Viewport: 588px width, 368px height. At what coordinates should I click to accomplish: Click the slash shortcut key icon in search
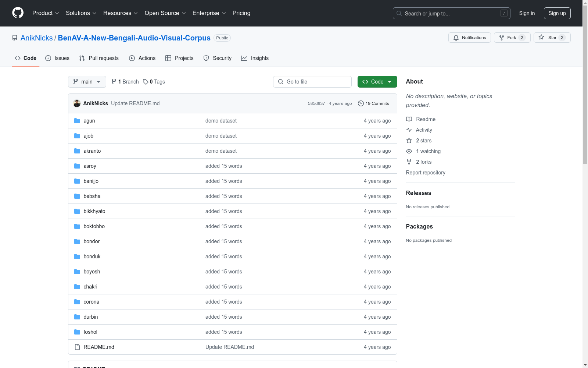tap(504, 13)
